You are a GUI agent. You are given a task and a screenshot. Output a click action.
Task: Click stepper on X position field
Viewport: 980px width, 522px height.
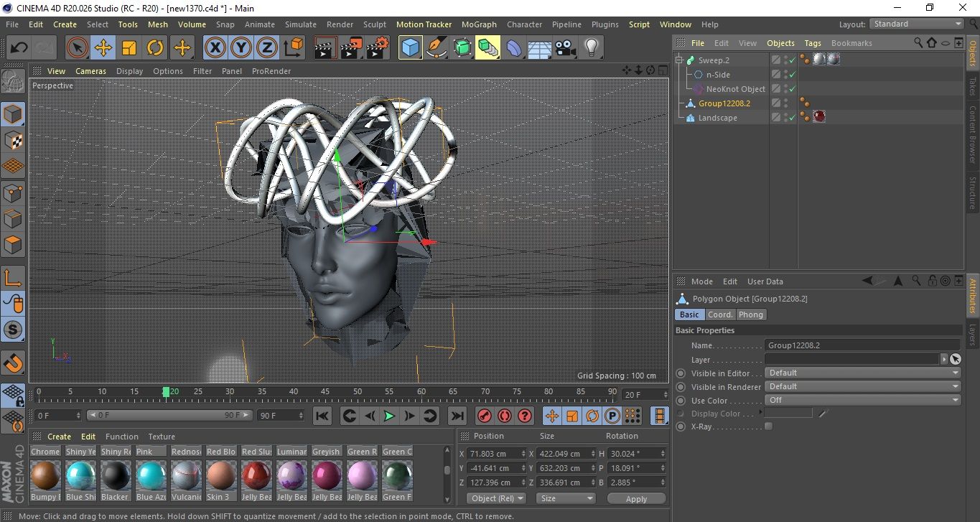(522, 454)
